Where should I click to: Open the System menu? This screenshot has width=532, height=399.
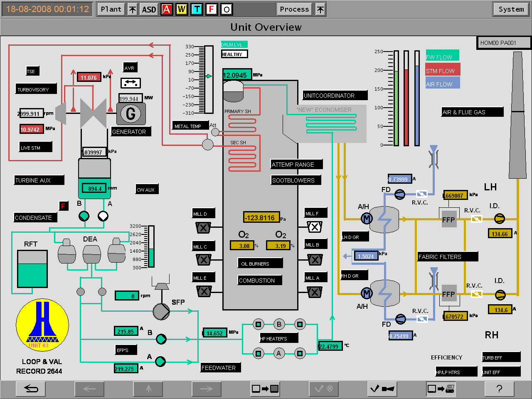pyautogui.click(x=511, y=9)
